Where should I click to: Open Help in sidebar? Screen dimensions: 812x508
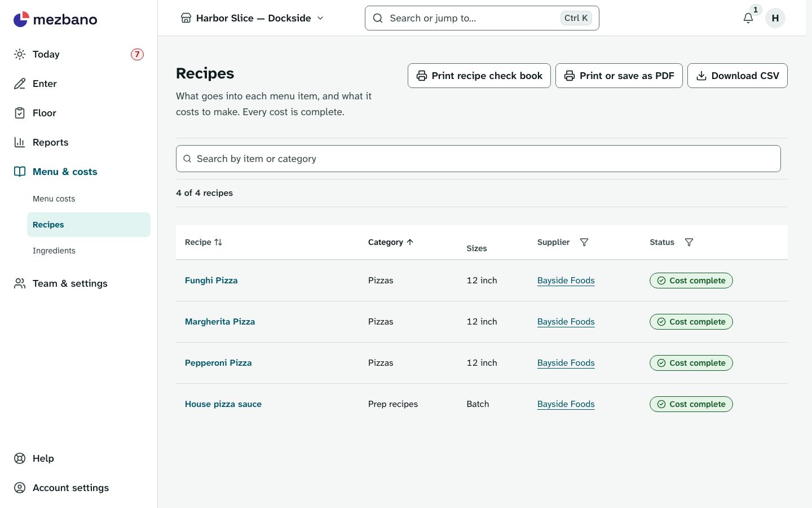tap(79, 458)
